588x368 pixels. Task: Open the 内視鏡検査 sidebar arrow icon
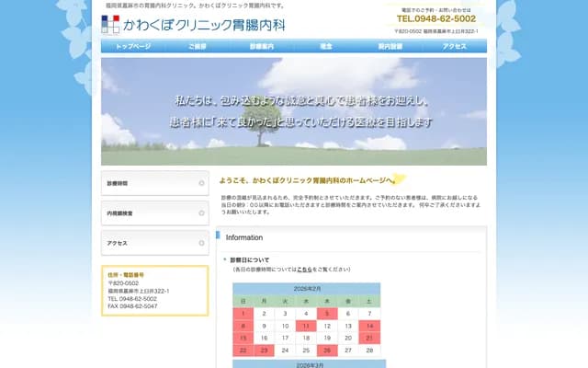(x=201, y=213)
